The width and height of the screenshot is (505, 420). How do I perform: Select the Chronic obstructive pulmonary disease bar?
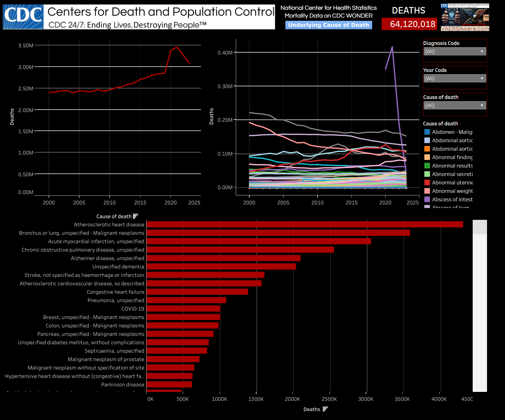[240, 250]
